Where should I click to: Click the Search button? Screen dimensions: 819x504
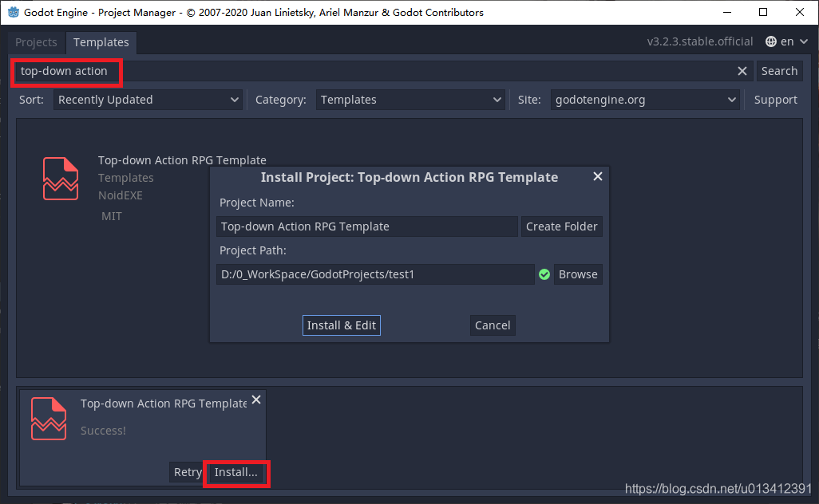point(779,71)
